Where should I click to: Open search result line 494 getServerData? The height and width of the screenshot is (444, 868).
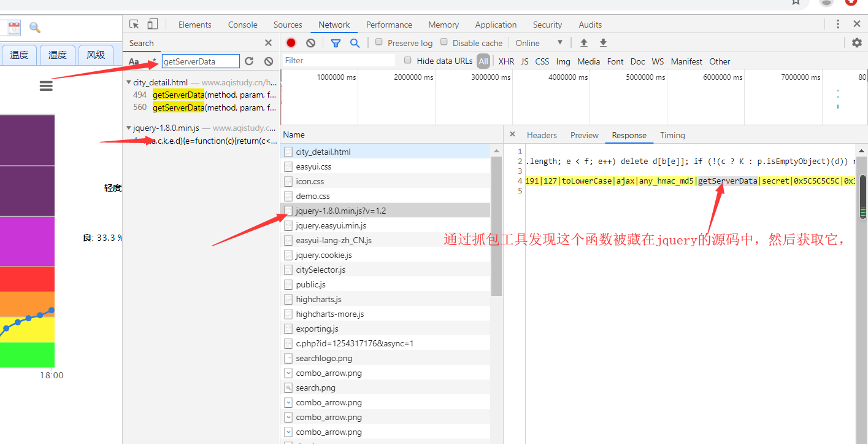(x=204, y=95)
